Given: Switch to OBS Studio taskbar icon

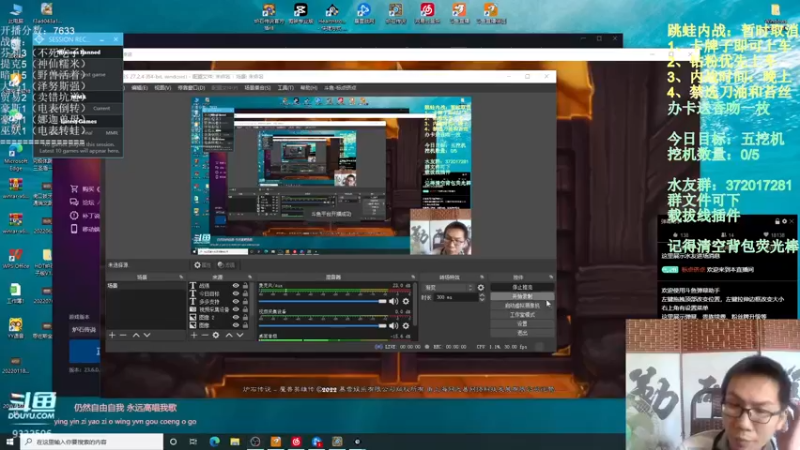Looking at the screenshot, I should (x=255, y=441).
